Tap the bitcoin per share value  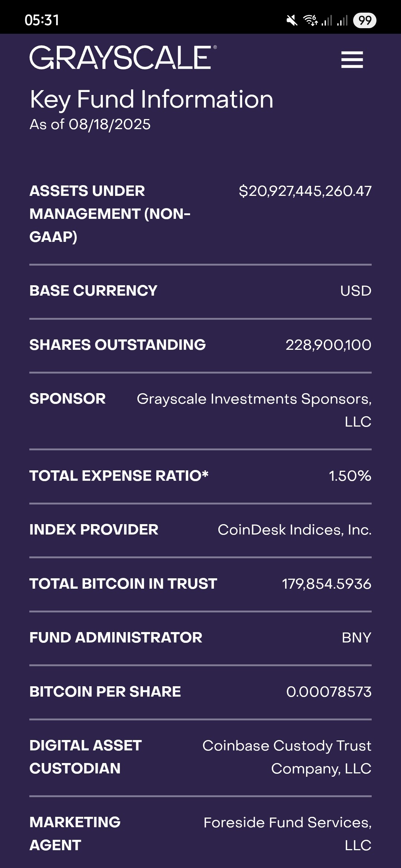coord(329,692)
